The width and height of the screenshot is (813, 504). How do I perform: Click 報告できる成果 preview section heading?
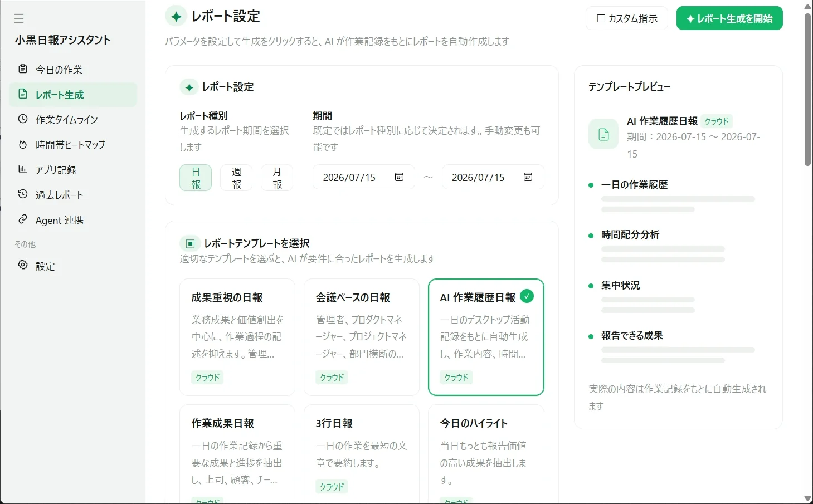tap(632, 336)
